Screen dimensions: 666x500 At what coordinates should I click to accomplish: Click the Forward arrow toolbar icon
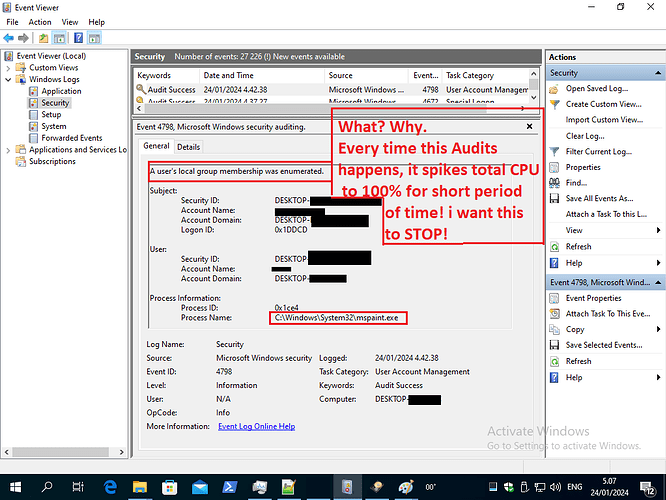tap(23, 38)
